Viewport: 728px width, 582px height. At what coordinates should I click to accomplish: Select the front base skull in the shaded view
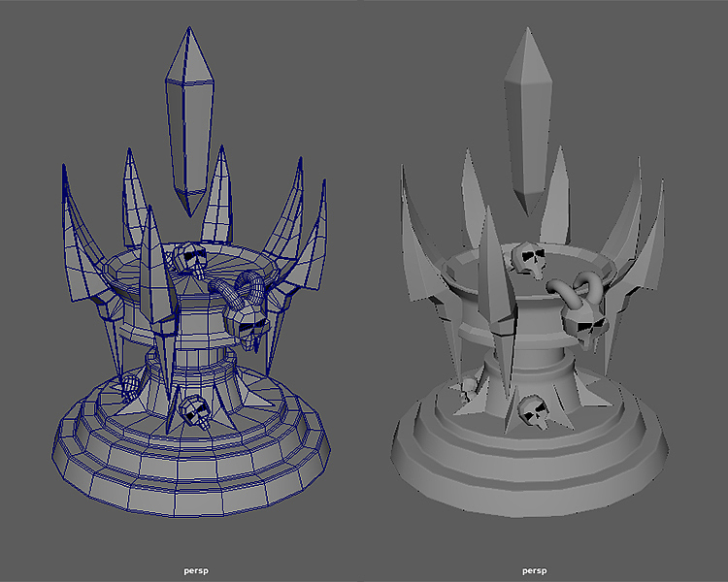click(x=535, y=411)
